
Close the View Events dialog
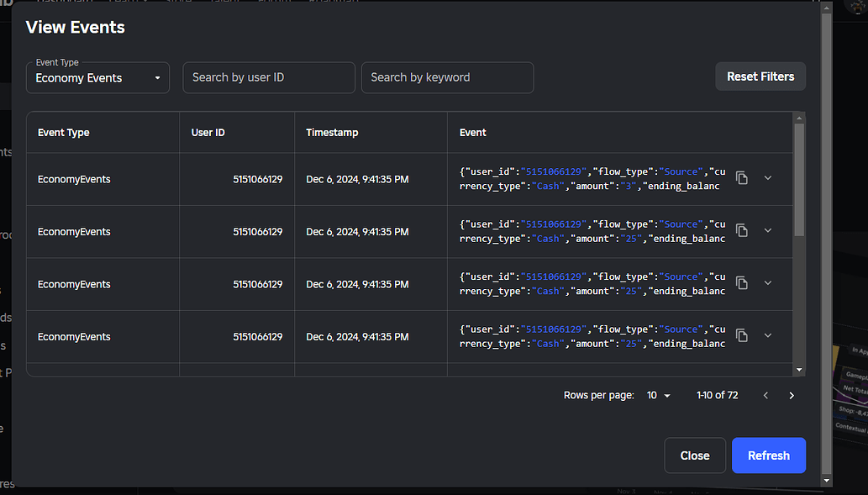[695, 455]
